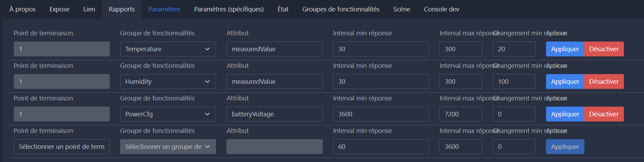This screenshot has width=644, height=162.
Task: Disable the Humidity reporting row
Action: coord(604,82)
